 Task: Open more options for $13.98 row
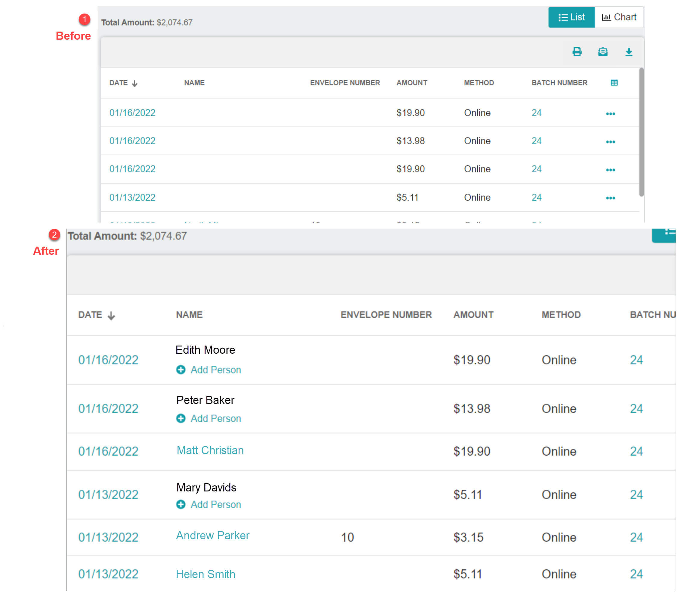(x=611, y=142)
